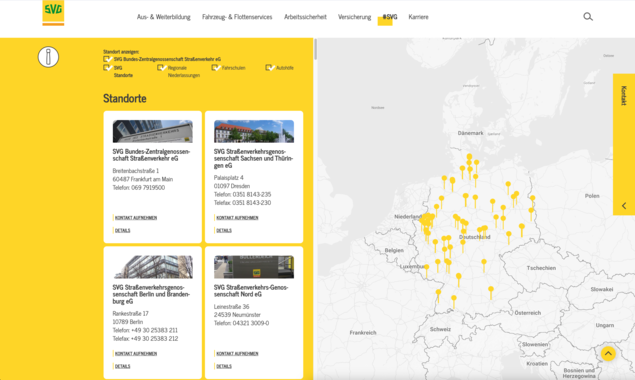Click the northernmost yellow map pin
The height and width of the screenshot is (380, 635).
(x=469, y=158)
